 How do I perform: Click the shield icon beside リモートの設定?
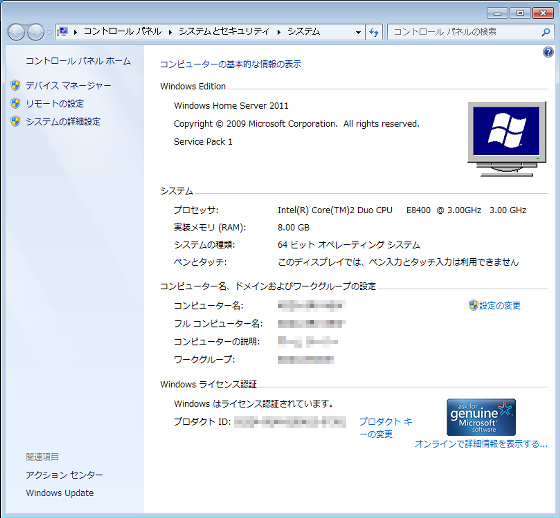coord(15,104)
